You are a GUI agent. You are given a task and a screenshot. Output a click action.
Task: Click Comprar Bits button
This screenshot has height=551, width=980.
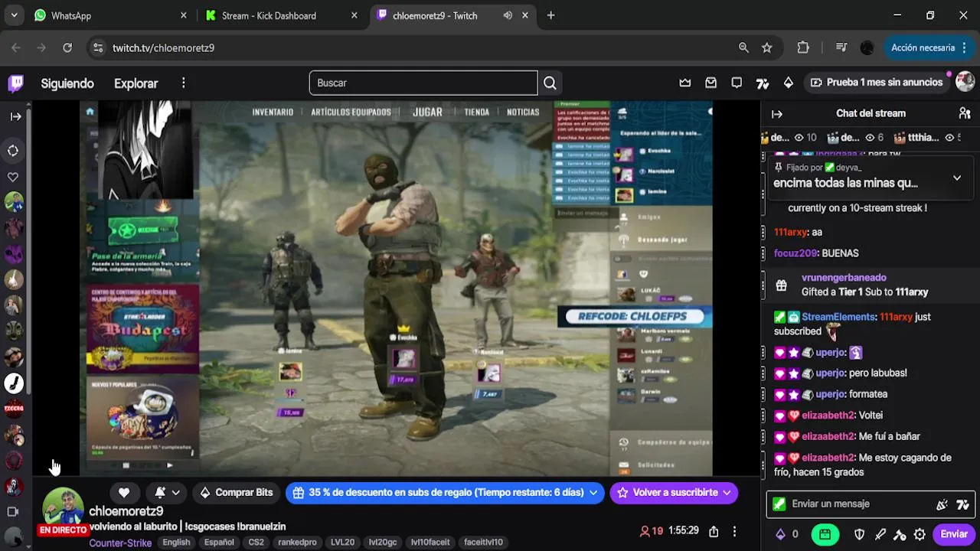pyautogui.click(x=236, y=493)
